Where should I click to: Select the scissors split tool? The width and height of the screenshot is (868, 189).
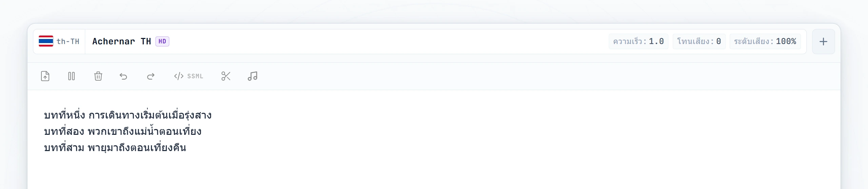(x=226, y=76)
